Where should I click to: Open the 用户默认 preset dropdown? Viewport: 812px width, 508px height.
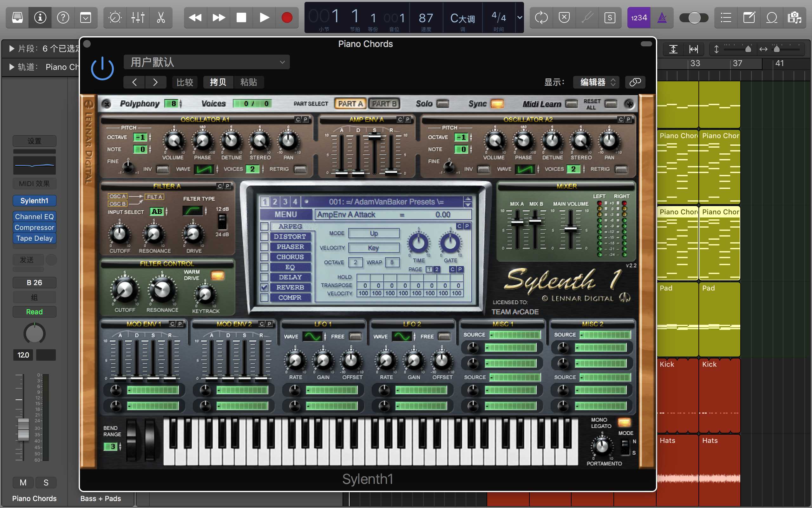point(207,62)
